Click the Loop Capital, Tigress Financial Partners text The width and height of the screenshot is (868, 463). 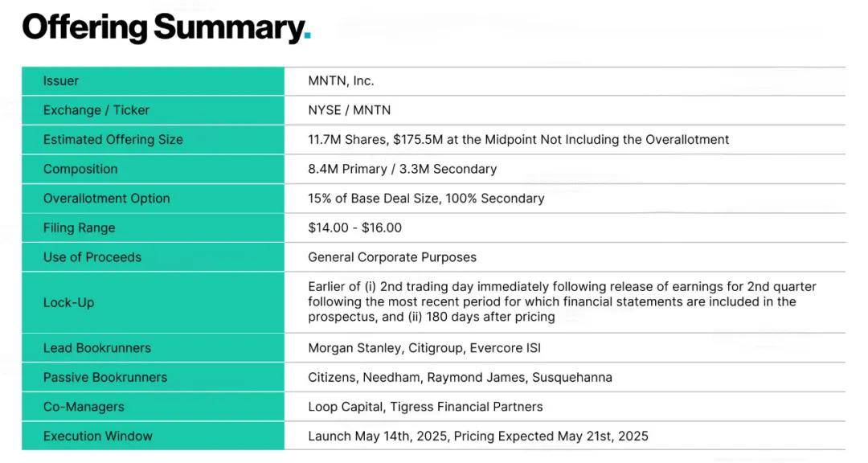pos(425,407)
